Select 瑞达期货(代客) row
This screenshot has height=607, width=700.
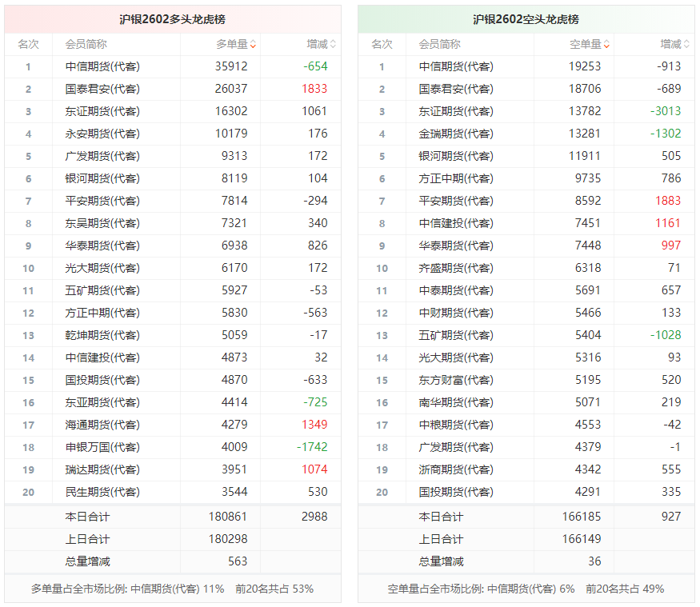click(x=173, y=469)
